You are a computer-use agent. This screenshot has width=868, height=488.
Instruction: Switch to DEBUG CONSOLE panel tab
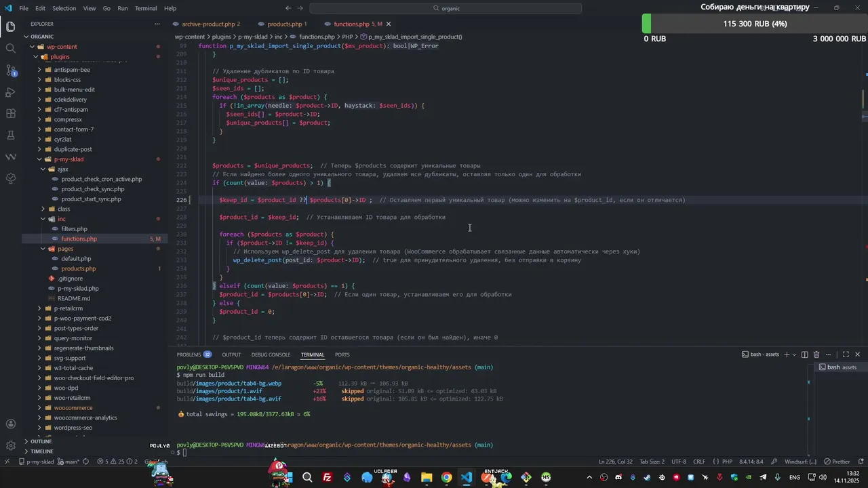[271, 354]
